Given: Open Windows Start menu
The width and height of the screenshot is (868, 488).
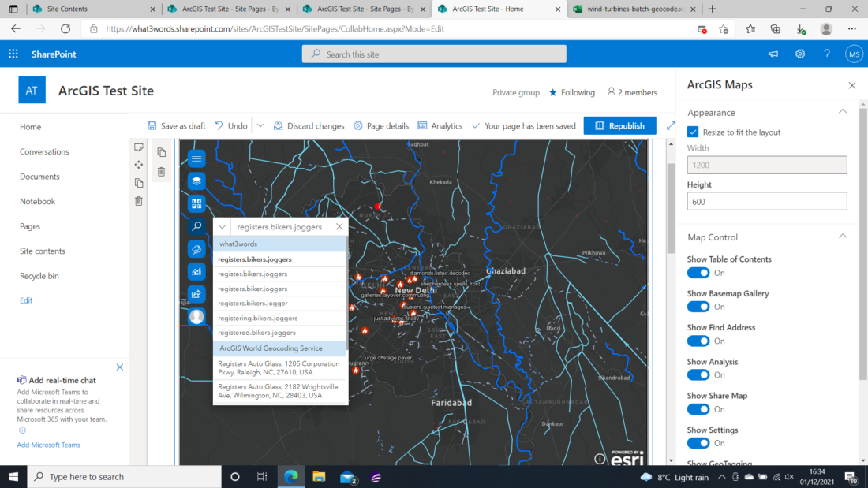Looking at the screenshot, I should point(13,476).
